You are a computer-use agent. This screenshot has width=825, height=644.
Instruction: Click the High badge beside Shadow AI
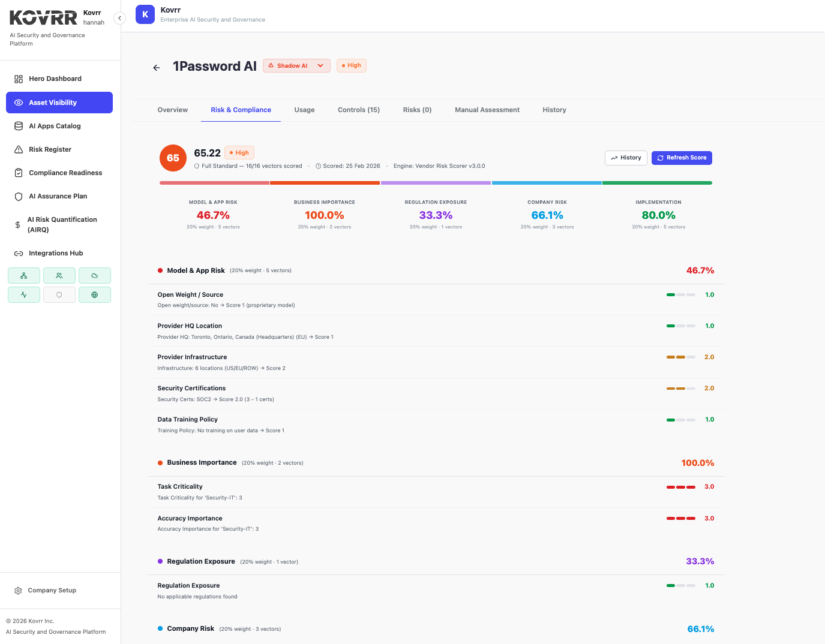click(352, 65)
